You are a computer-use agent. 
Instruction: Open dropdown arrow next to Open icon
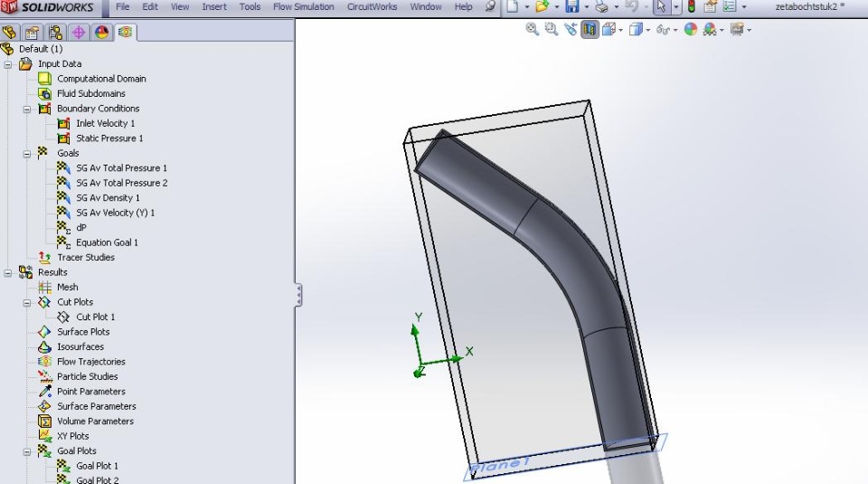556,7
